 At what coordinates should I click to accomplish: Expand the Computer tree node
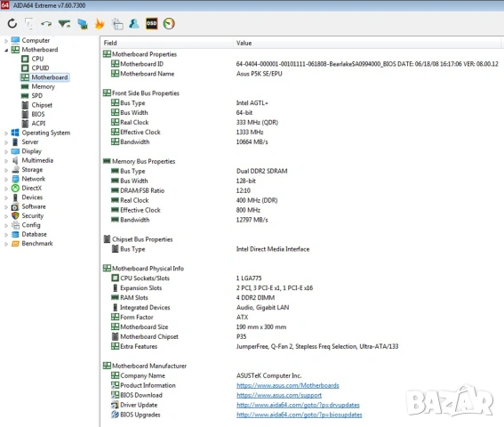(x=6, y=41)
